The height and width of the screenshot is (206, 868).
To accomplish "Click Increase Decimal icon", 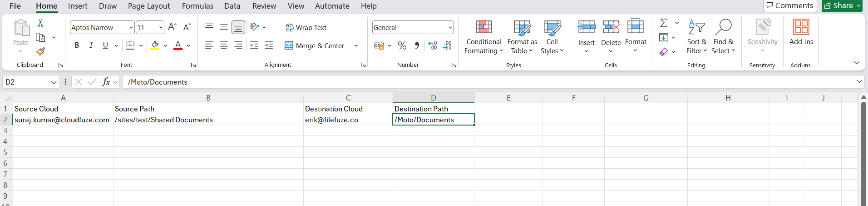I will pyautogui.click(x=433, y=45).
